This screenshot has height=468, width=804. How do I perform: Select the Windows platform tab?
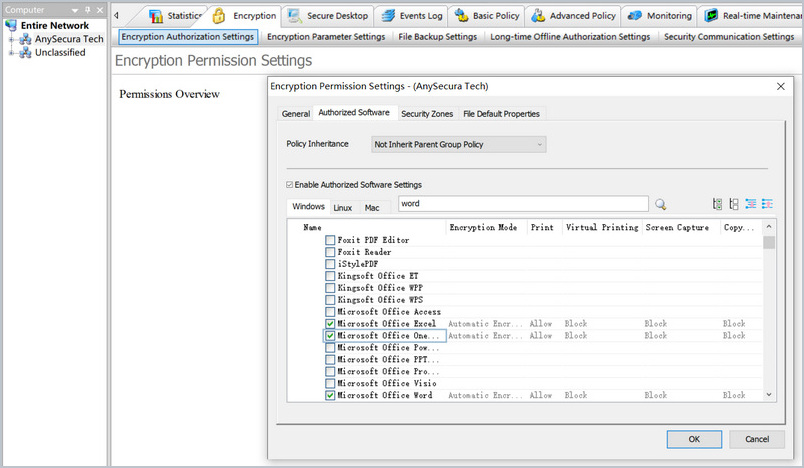click(308, 206)
